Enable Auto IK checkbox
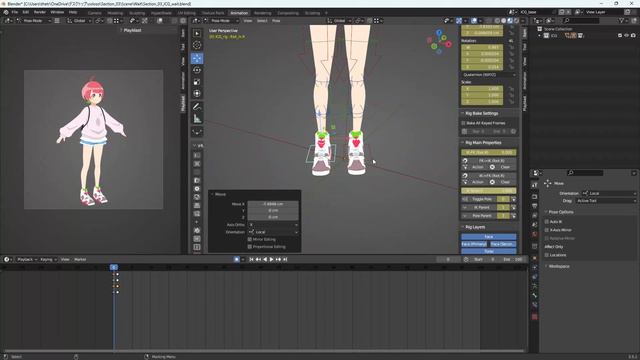 (x=547, y=222)
